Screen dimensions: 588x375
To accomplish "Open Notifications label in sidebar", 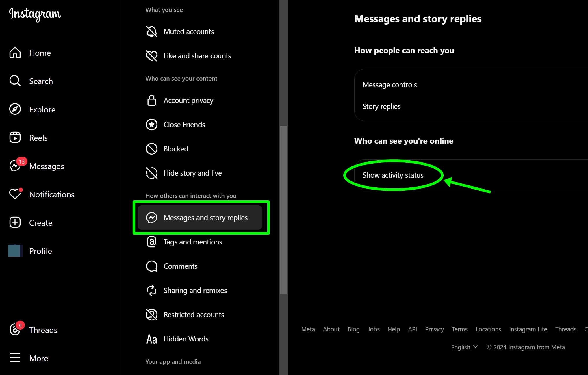I will click(x=52, y=194).
